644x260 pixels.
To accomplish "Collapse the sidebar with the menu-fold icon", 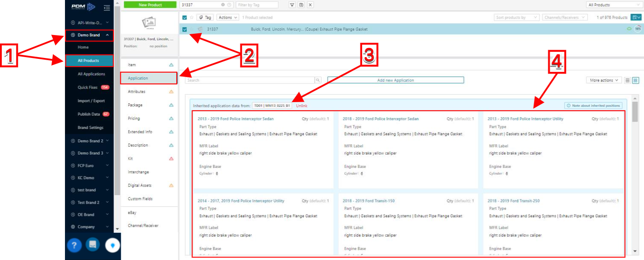I will (107, 7).
